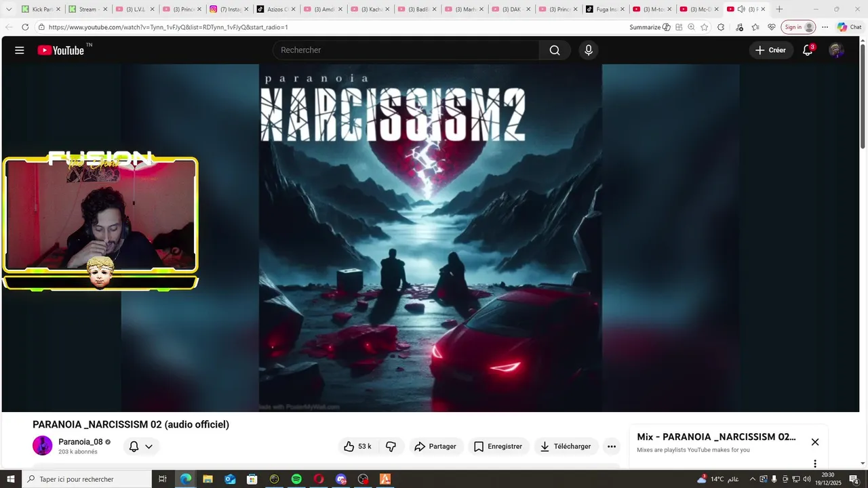Mute the playing YouTube tab speaker icon
The image size is (868, 488).
(x=741, y=9)
